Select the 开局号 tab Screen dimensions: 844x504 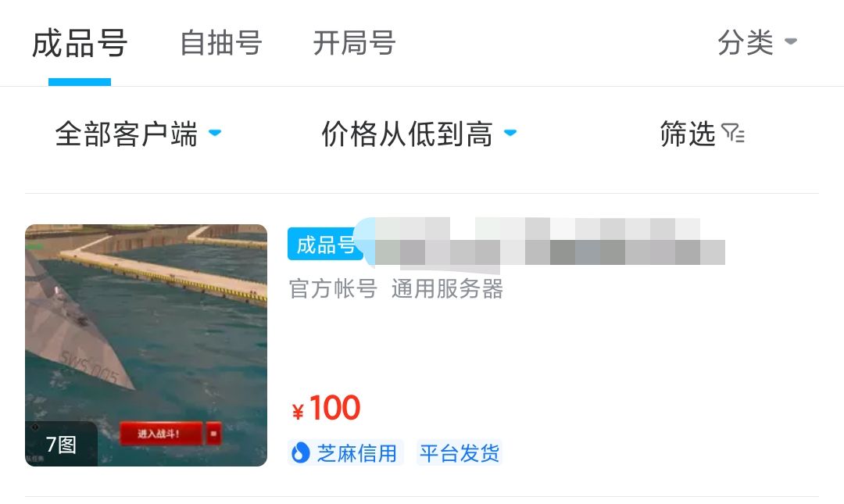pos(355,43)
